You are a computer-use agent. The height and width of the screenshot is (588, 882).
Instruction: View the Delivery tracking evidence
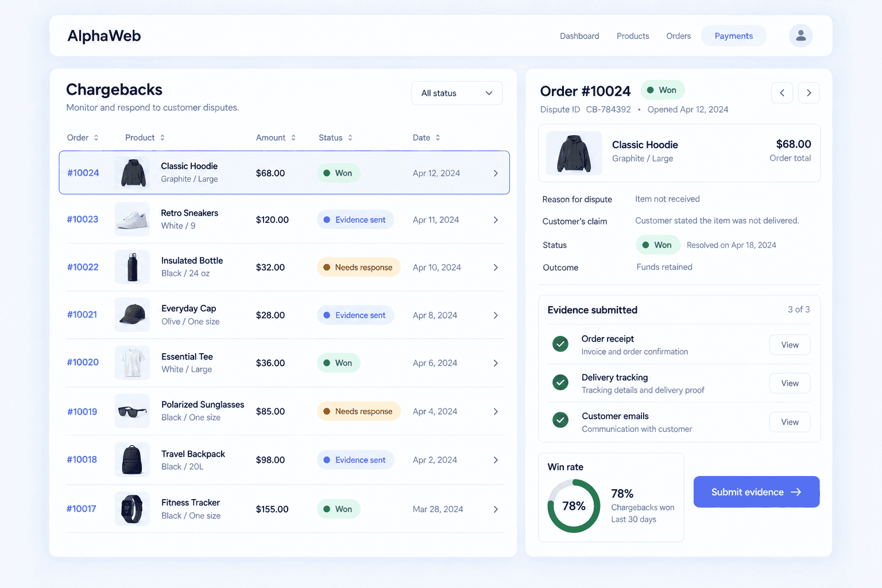click(x=790, y=384)
